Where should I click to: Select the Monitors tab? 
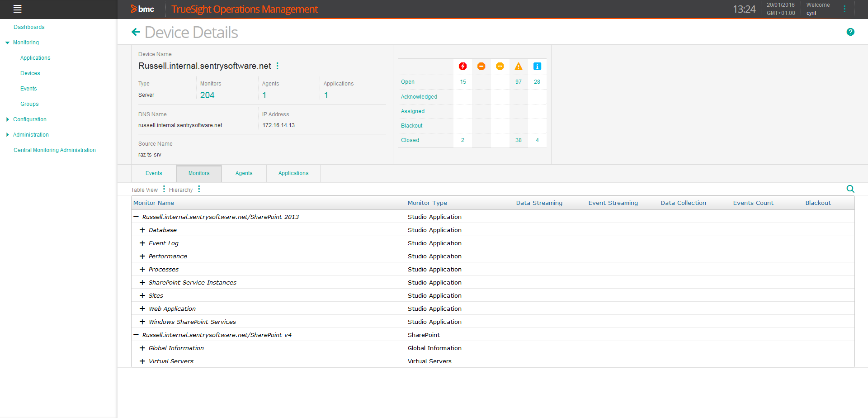pos(199,173)
